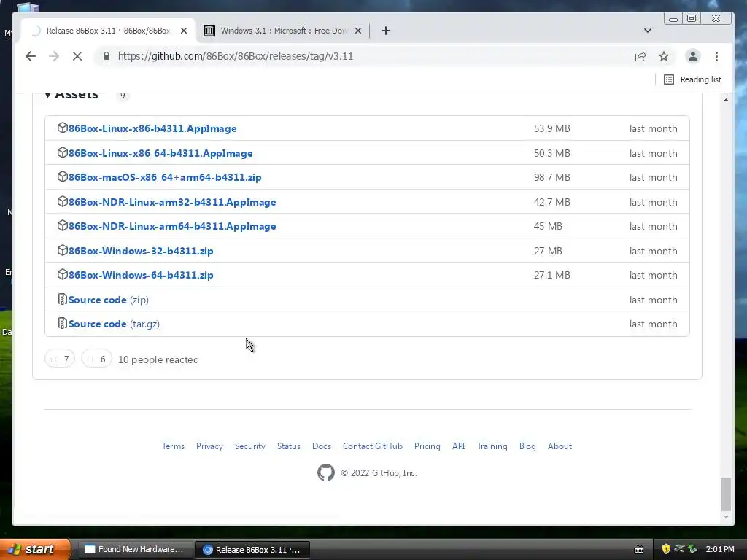The image size is (747, 560).
Task: Click the share page icon
Action: 640,56
